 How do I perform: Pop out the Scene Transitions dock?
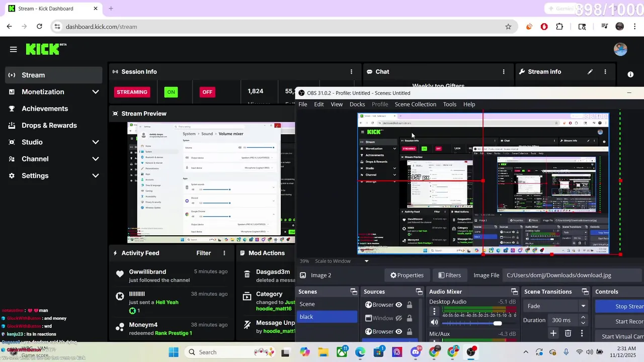click(585, 292)
